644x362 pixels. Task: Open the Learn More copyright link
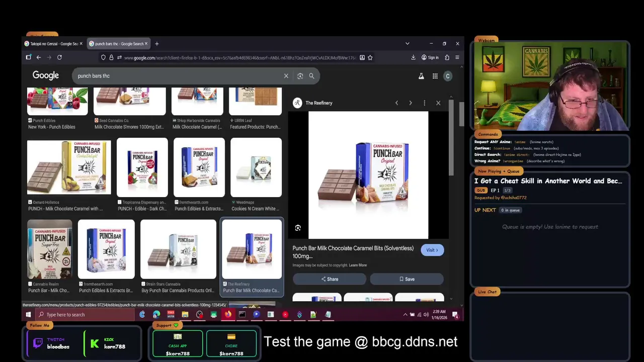coord(358,265)
